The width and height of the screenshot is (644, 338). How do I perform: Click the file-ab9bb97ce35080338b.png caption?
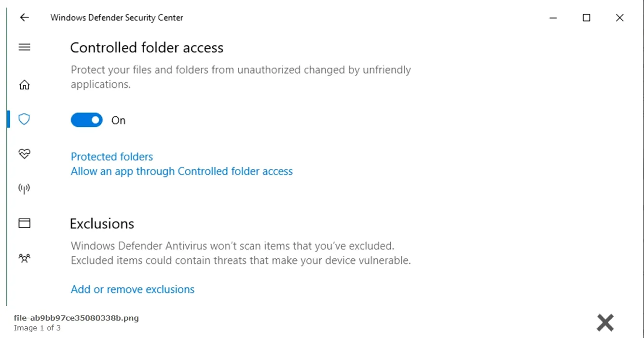(x=76, y=318)
